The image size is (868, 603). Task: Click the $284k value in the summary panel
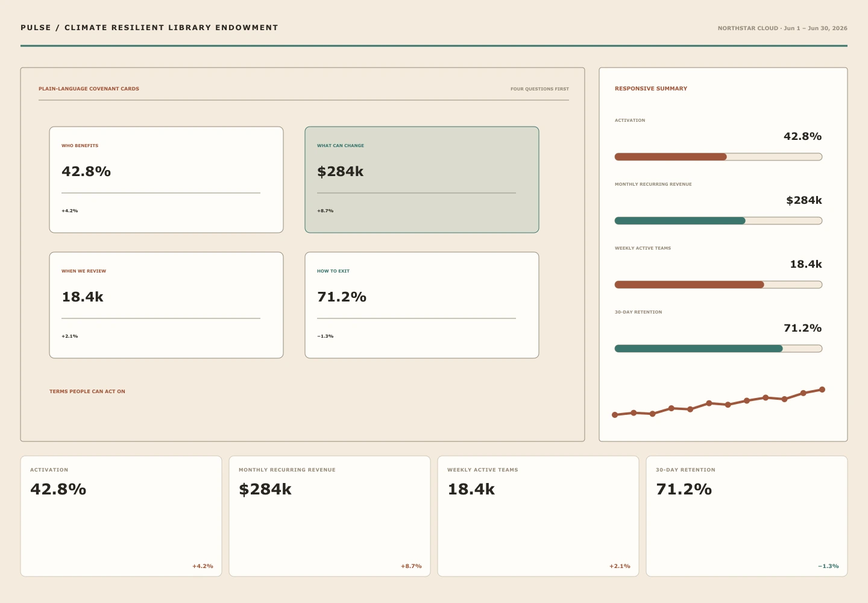pos(804,200)
